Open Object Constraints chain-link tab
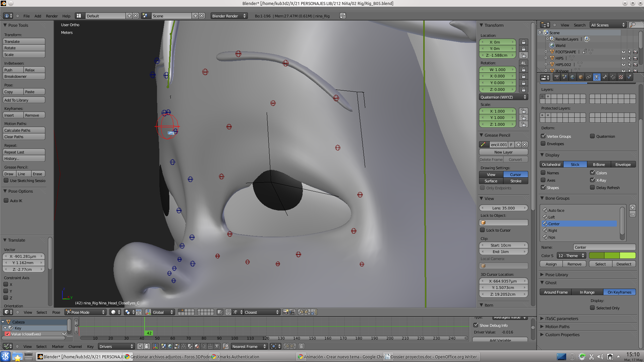The height and width of the screenshot is (362, 644). pos(589,77)
